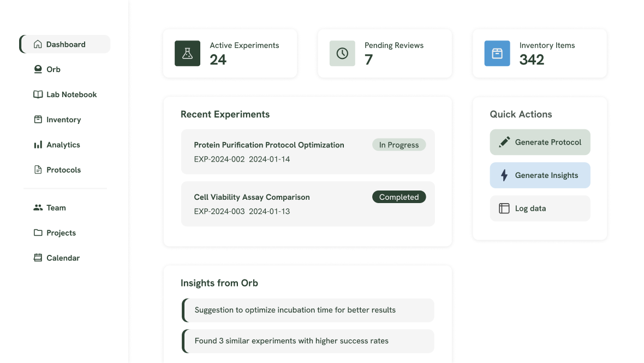Select the book icon next to Lab Notebook
This screenshot has width=644, height=363.
38,94
